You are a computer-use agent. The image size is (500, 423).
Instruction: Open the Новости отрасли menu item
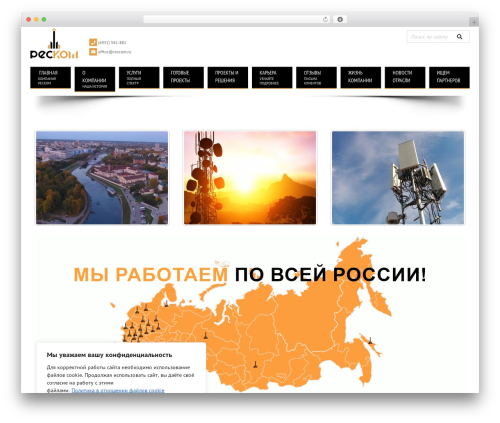point(405,78)
